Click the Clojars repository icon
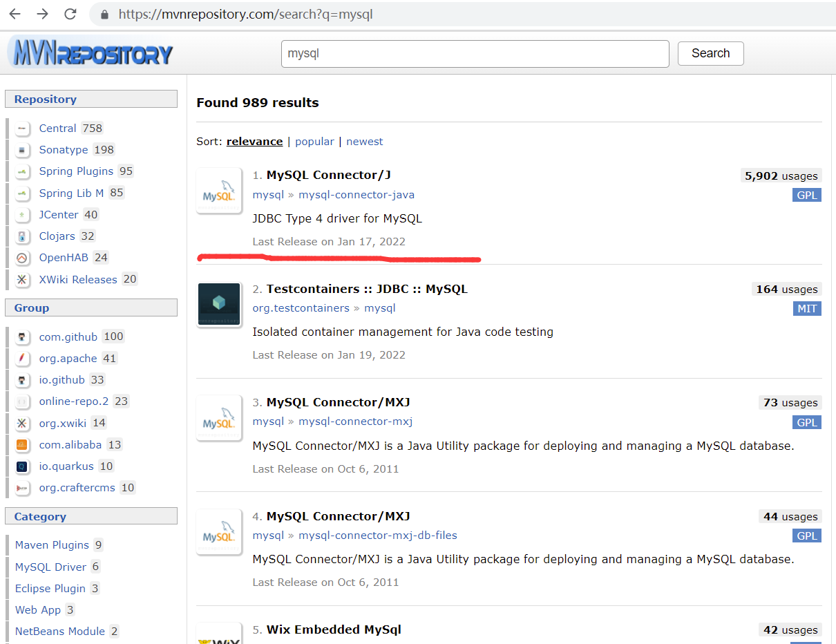 23,236
